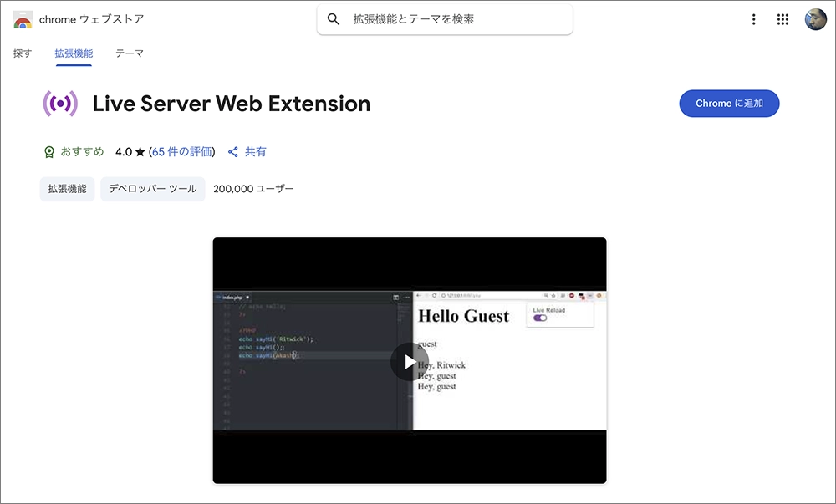Click the green おすすめ badge icon
Screen dimensions: 836x504
pyautogui.click(x=49, y=152)
